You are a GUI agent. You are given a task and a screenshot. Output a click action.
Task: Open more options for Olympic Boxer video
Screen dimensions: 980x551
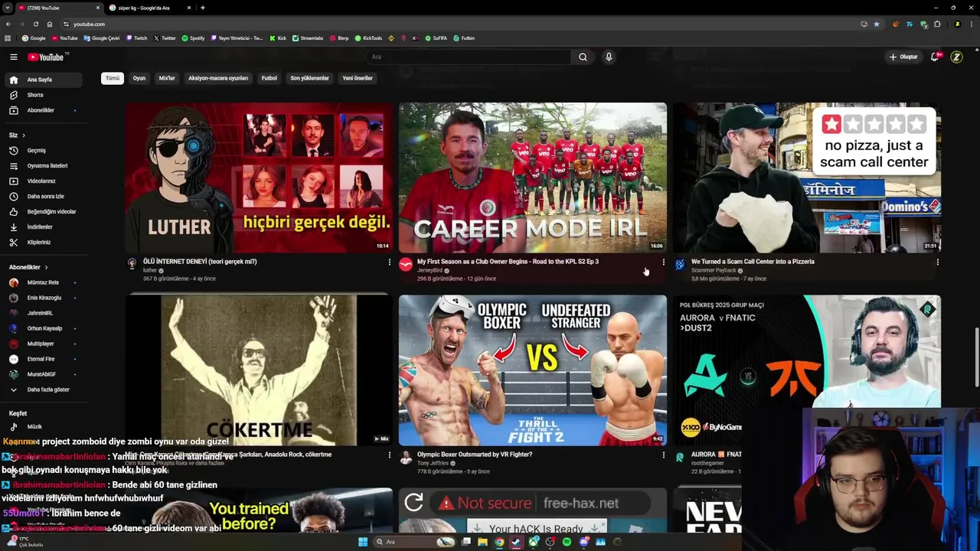(x=663, y=455)
